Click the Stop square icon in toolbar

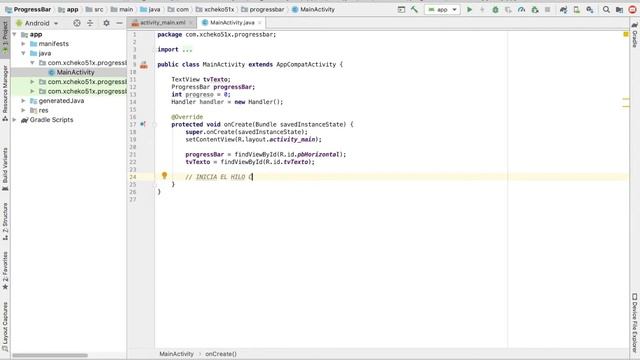coord(548,9)
